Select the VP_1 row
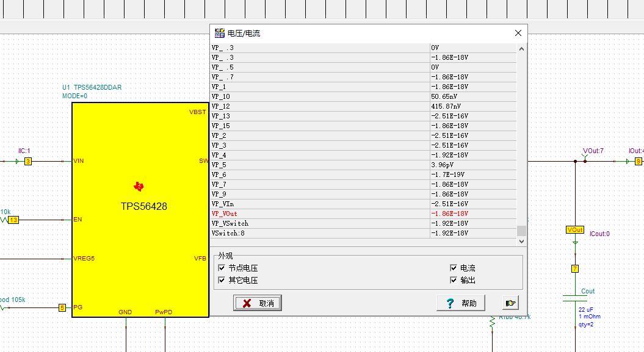 click(363, 87)
